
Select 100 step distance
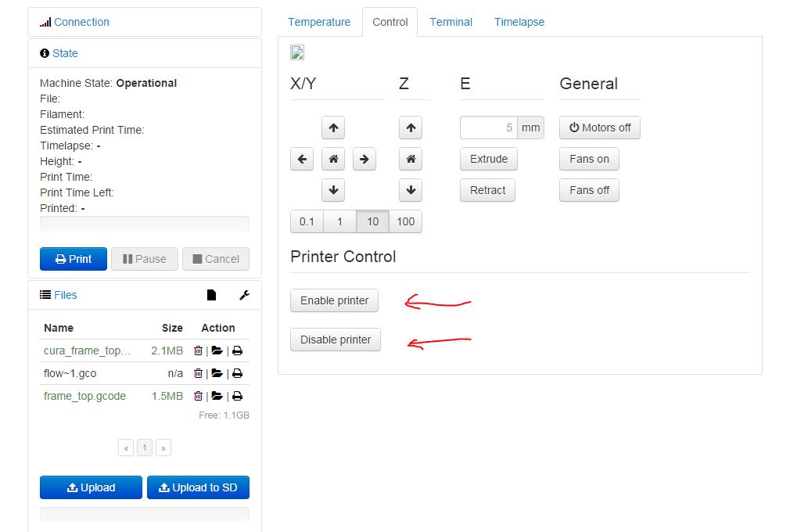(x=405, y=221)
